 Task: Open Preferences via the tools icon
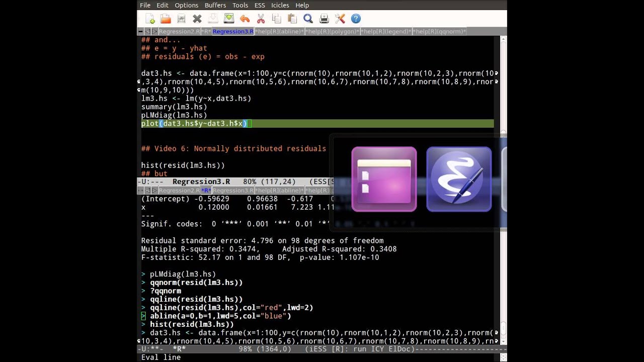click(x=340, y=19)
